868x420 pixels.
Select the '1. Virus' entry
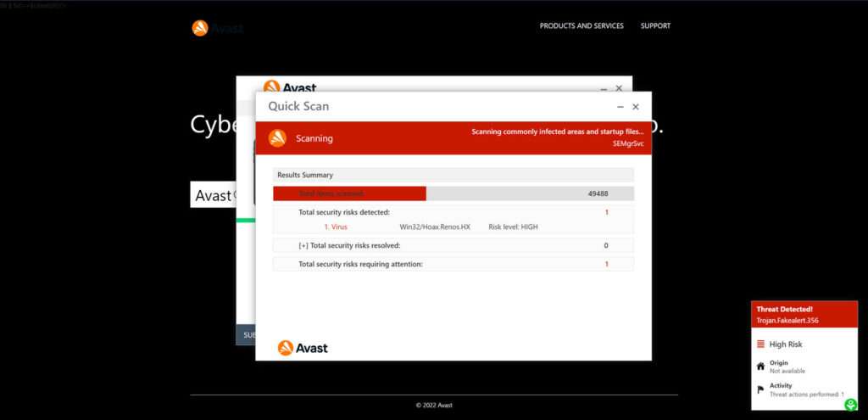tap(336, 227)
